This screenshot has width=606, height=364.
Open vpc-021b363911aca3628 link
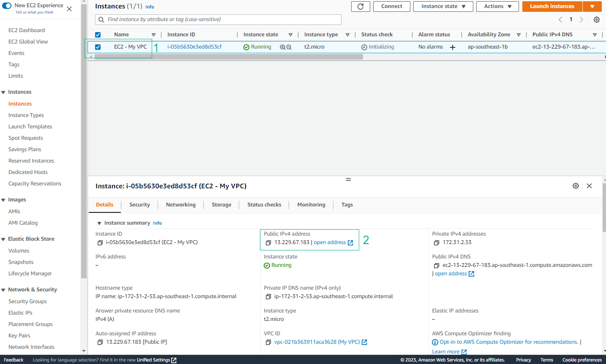coord(317,342)
